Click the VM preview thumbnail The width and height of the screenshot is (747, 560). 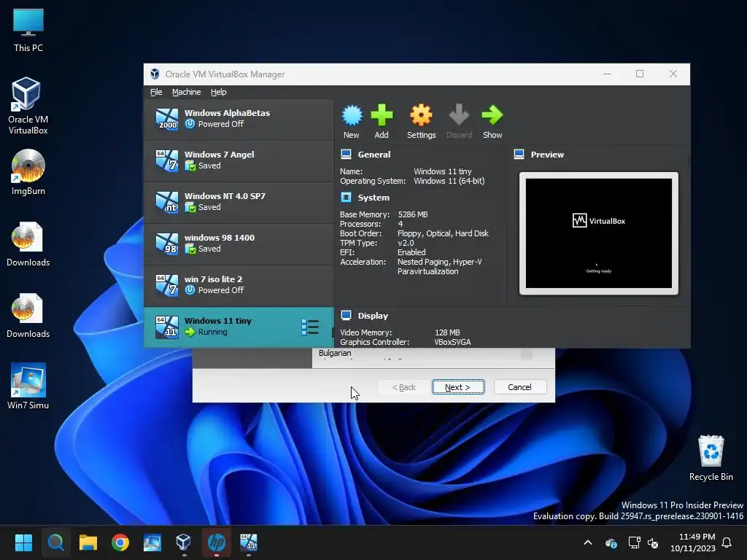(599, 233)
